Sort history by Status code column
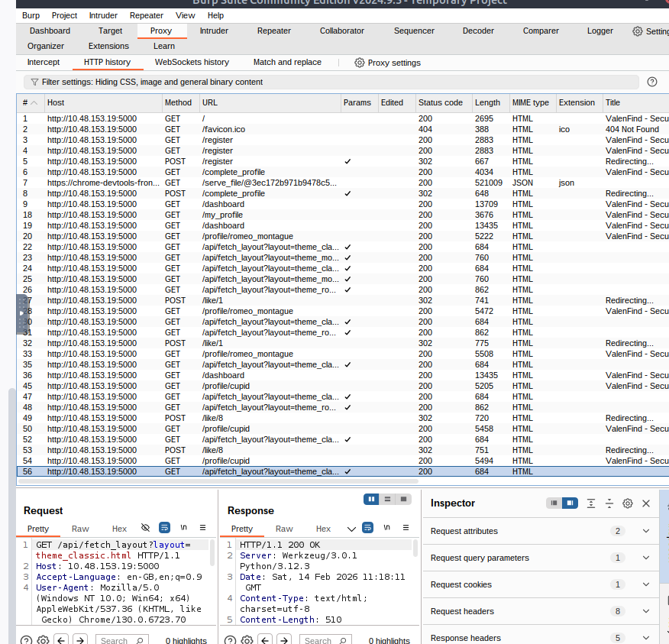This screenshot has height=644, width=669. 440,102
